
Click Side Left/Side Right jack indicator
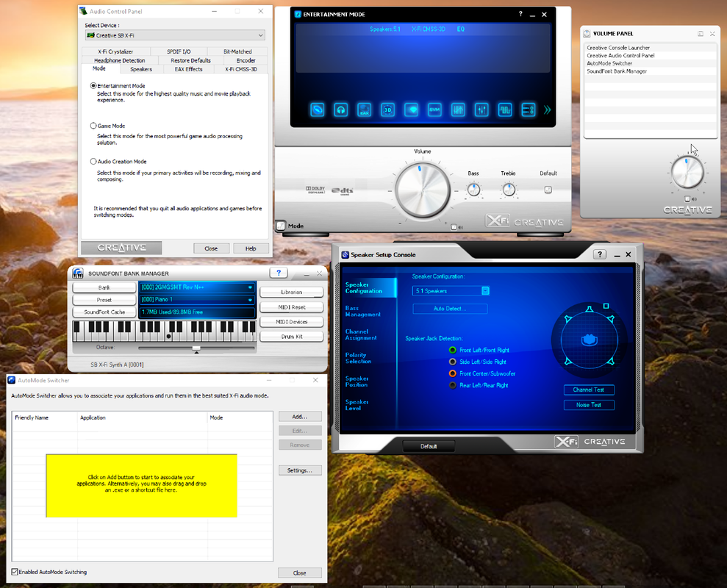point(453,362)
